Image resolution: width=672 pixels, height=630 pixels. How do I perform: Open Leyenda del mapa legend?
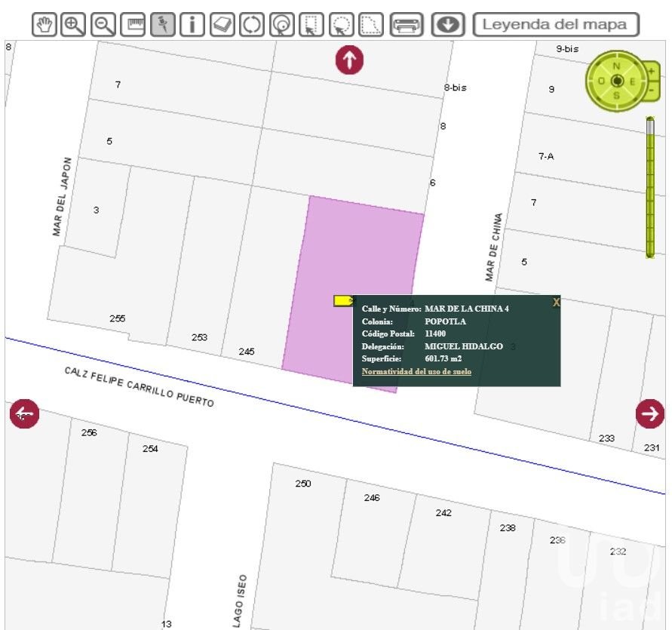coord(555,24)
